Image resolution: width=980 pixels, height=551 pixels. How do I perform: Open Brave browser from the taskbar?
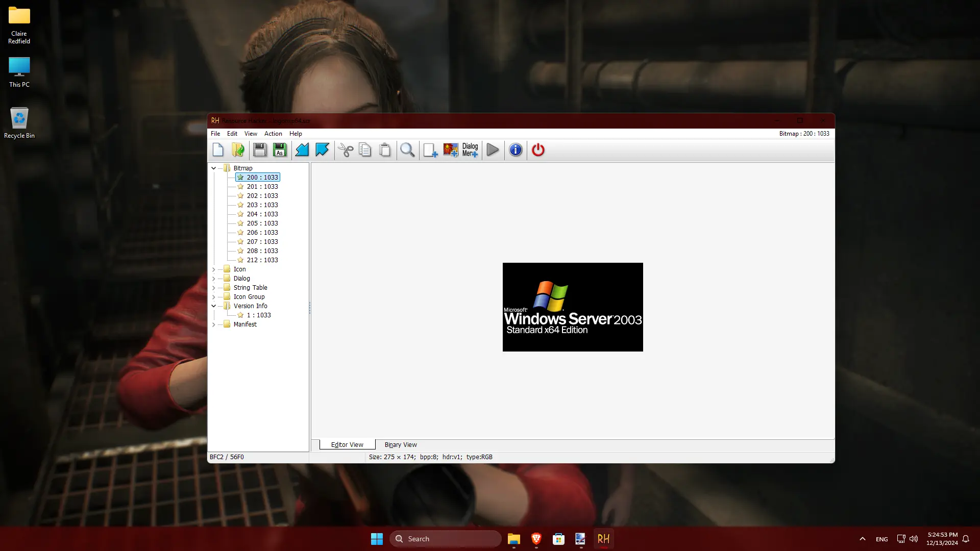[x=536, y=539]
